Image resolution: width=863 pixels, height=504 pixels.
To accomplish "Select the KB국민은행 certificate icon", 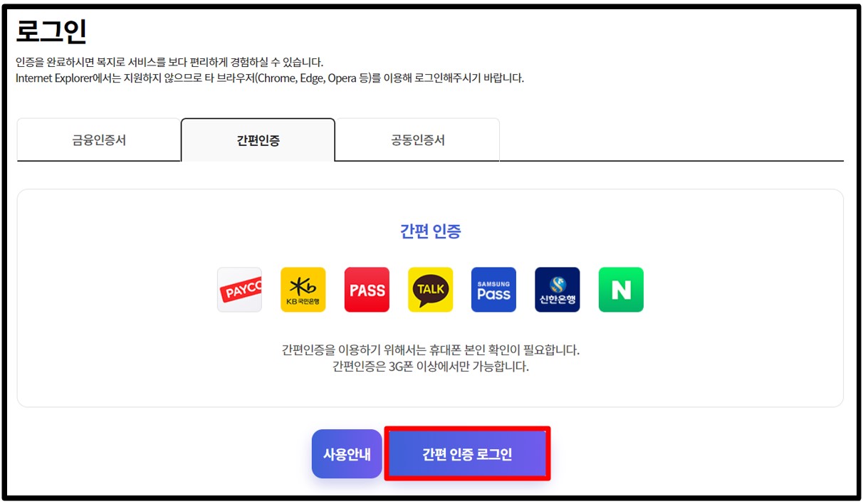I will 303,290.
